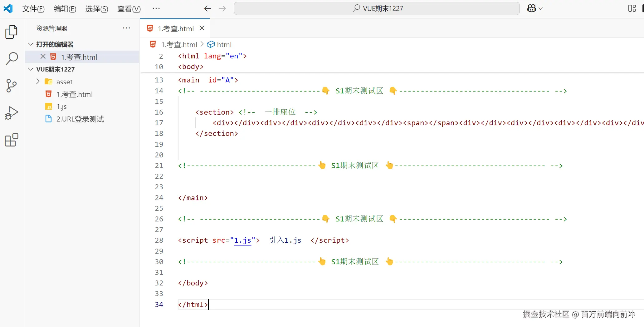Click the </section> closing tag
This screenshot has height=327, width=644.
point(217,133)
